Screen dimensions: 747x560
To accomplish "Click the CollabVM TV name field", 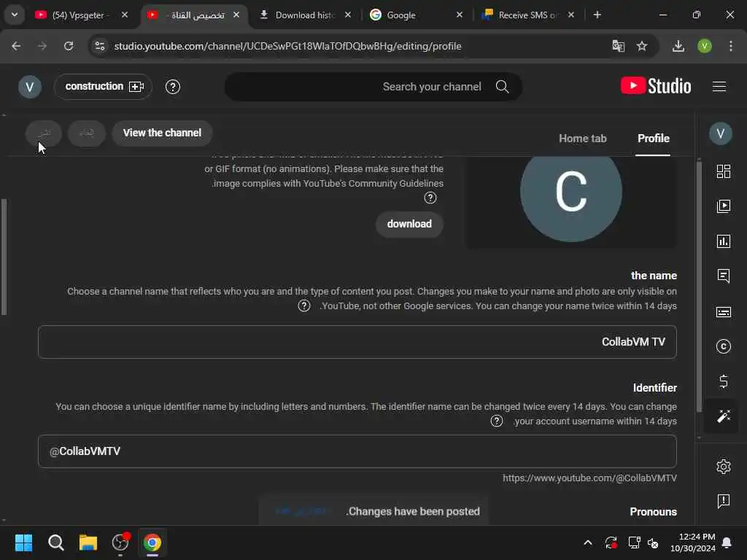I will click(x=357, y=342).
